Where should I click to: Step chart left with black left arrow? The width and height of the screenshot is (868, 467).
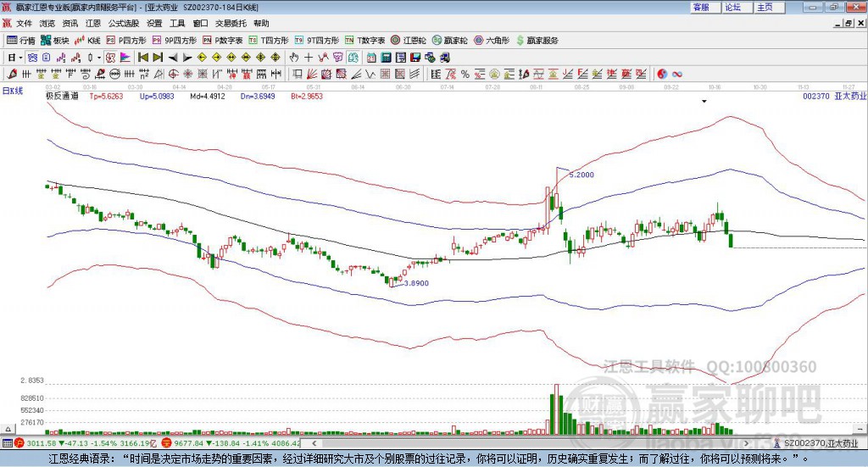[173, 58]
